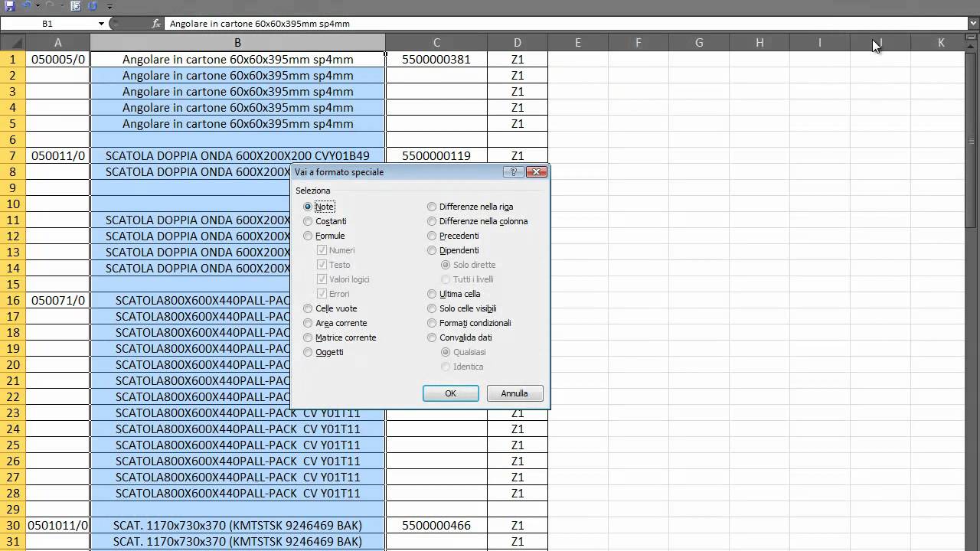Image resolution: width=980 pixels, height=551 pixels.
Task: Select the Area corrente radio option
Action: [x=308, y=323]
